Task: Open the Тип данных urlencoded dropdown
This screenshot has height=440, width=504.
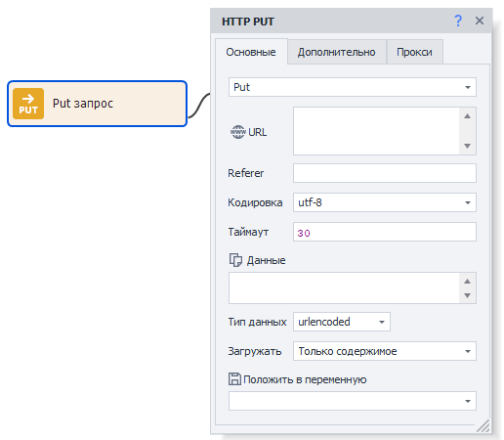Action: 342,322
